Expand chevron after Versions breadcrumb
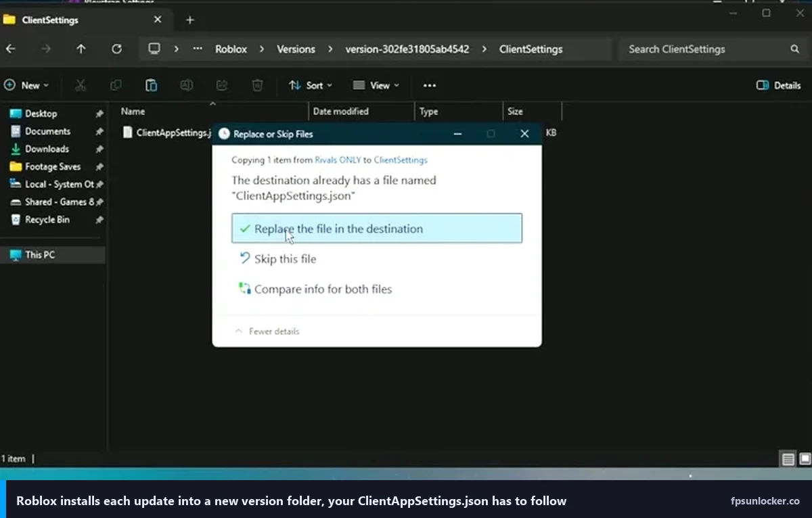 pos(330,49)
